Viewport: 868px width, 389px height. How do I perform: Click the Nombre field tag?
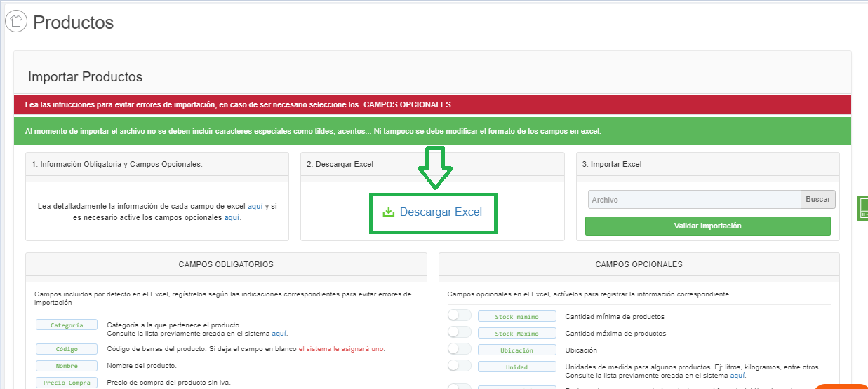pos(67,366)
